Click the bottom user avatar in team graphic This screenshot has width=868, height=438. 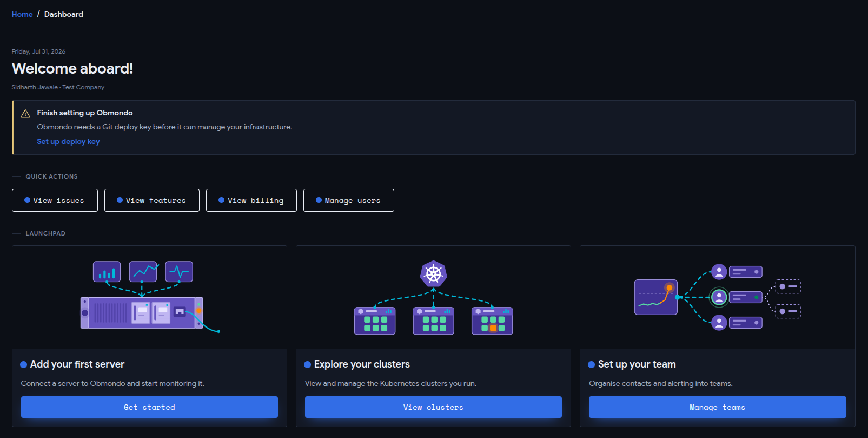click(x=719, y=323)
